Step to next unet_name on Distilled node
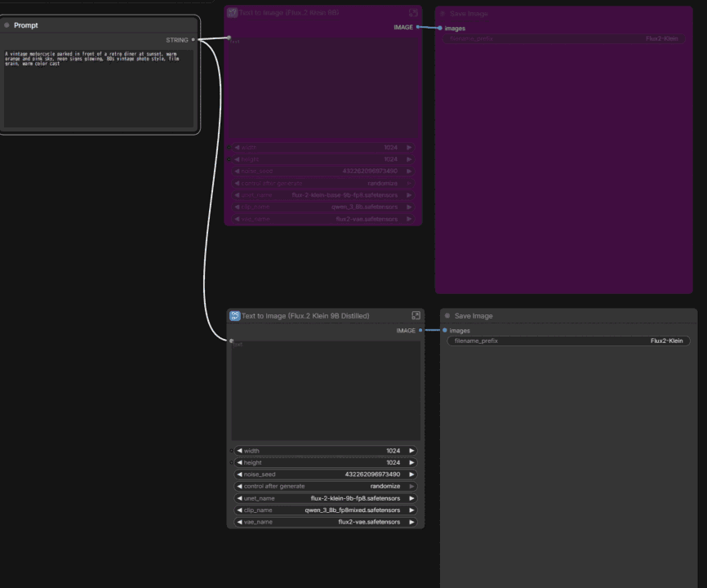 [411, 498]
